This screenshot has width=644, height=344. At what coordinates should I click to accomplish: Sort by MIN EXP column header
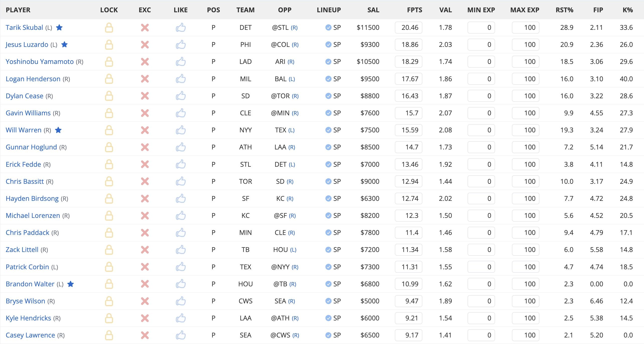pos(481,10)
